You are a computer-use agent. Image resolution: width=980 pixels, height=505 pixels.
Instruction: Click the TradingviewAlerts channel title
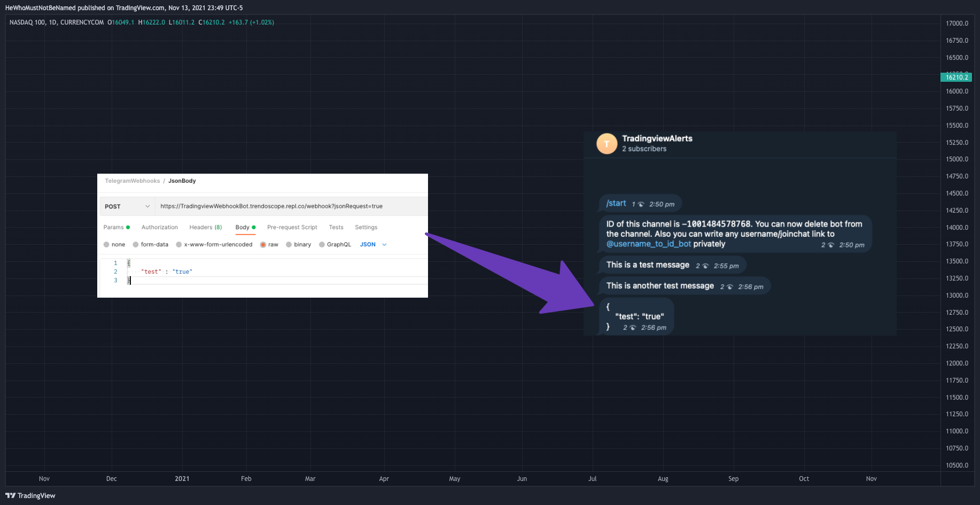pos(657,138)
